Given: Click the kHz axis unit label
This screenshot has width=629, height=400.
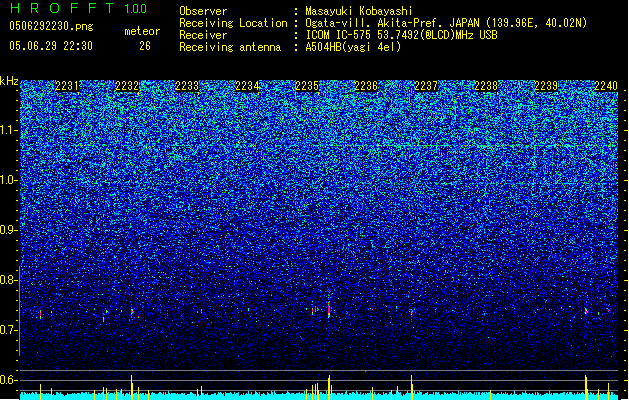Looking at the screenshot, I should pos(9,81).
